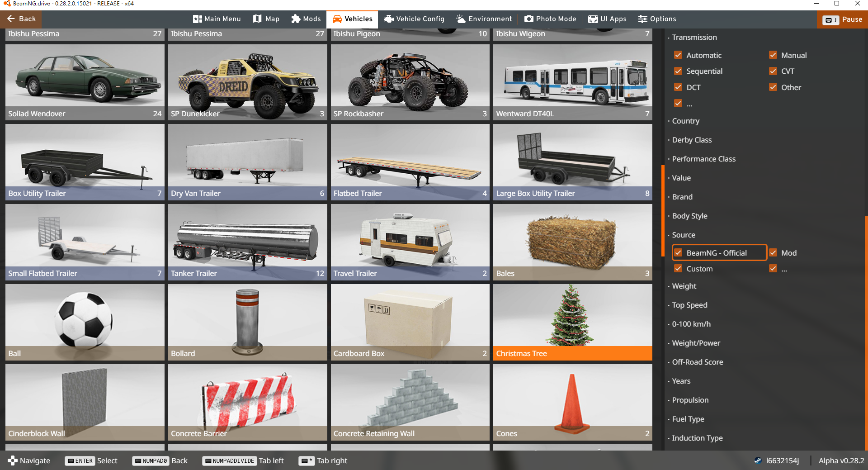This screenshot has height=470, width=868.
Task: Uncheck Mod source filter
Action: tap(773, 252)
